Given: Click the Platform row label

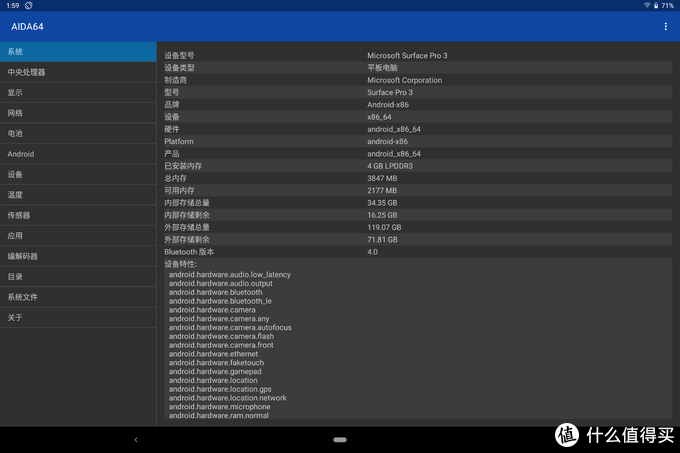Looking at the screenshot, I should tap(179, 141).
